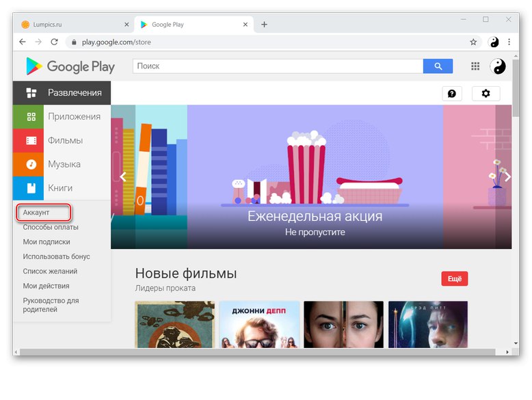Click the orange music note icon
The image size is (532, 400).
[x=31, y=164]
